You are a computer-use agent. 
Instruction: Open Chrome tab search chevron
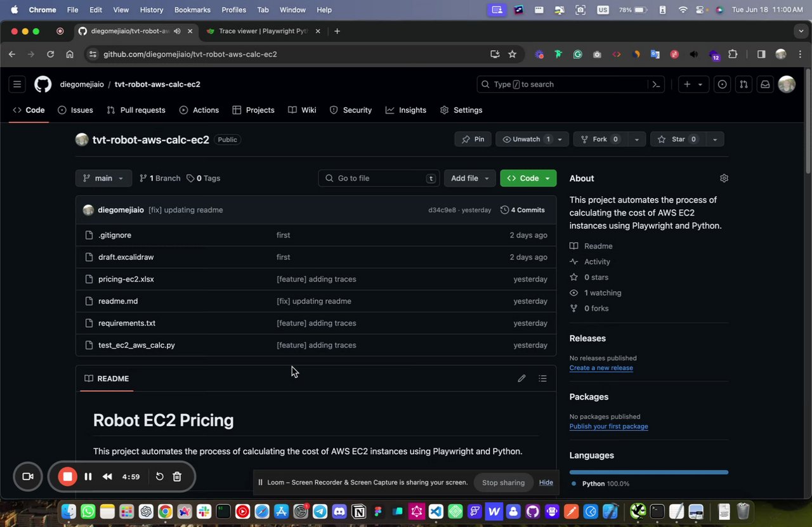pos(801,31)
